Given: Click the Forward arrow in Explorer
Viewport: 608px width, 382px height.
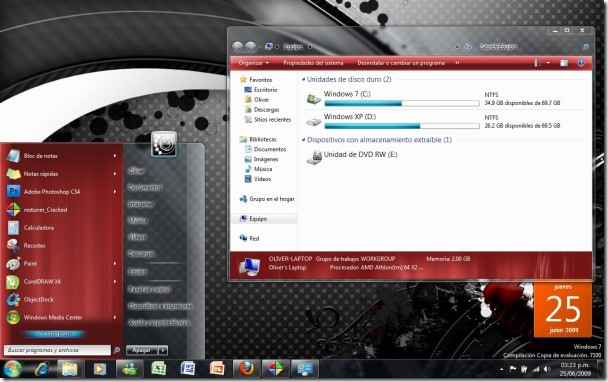Looking at the screenshot, I should pyautogui.click(x=251, y=47).
